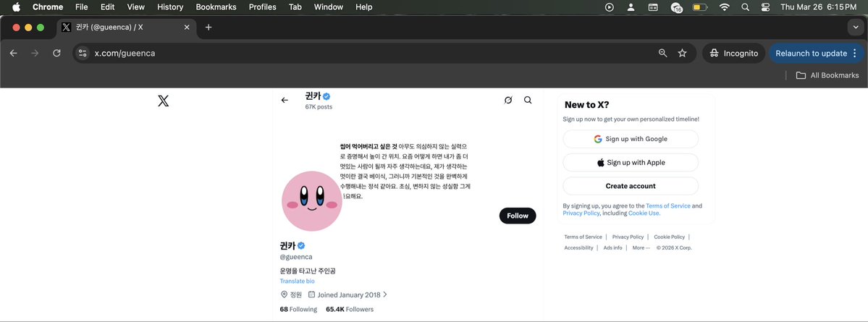Open Terms of Service link in signup text
The width and height of the screenshot is (868, 322).
[668, 206]
